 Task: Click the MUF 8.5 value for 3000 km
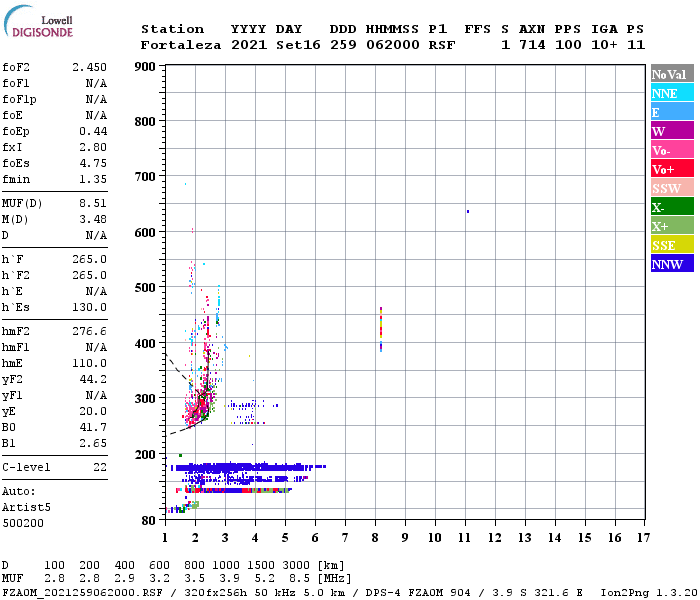pyautogui.click(x=299, y=579)
